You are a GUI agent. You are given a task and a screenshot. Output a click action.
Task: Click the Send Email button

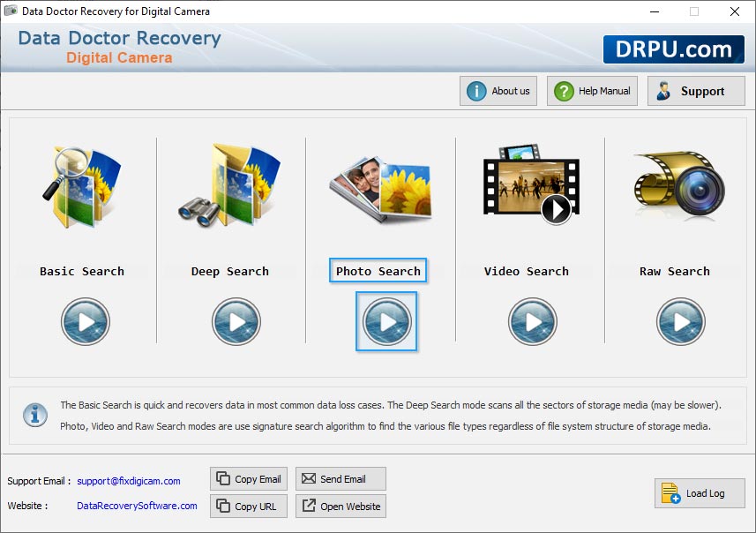(341, 479)
